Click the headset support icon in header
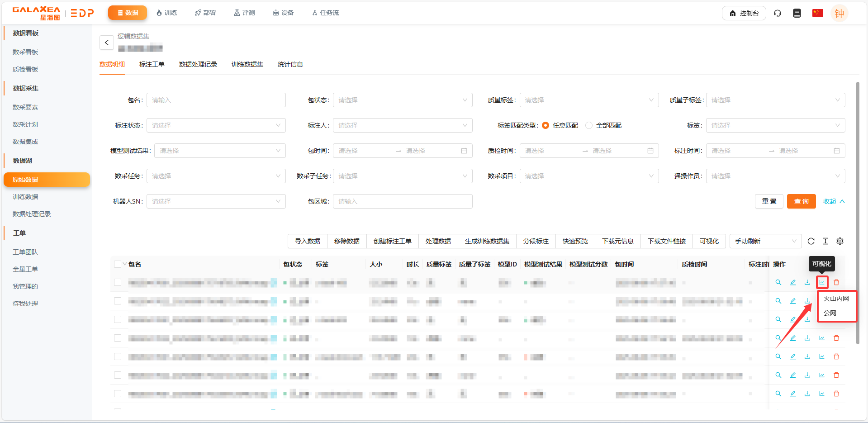The image size is (868, 423). point(777,13)
